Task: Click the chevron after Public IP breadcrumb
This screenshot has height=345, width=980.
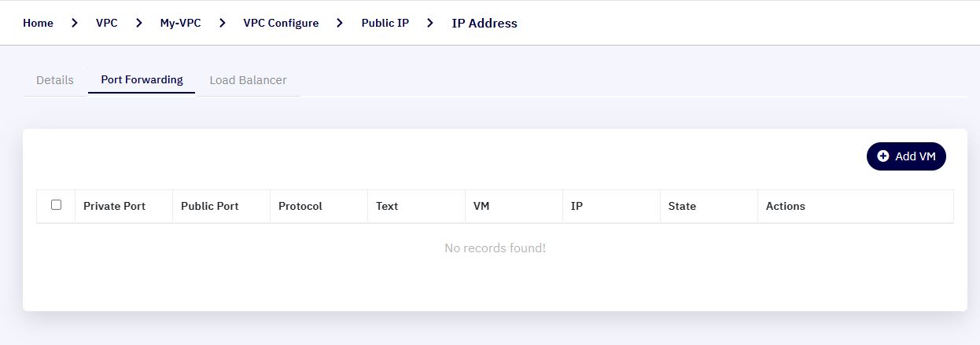Action: tap(430, 23)
